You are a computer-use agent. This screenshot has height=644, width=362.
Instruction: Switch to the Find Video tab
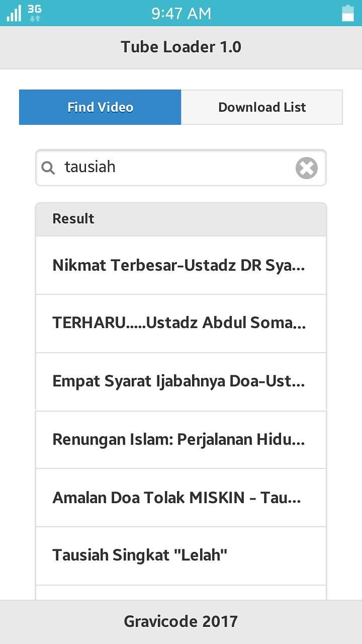100,107
